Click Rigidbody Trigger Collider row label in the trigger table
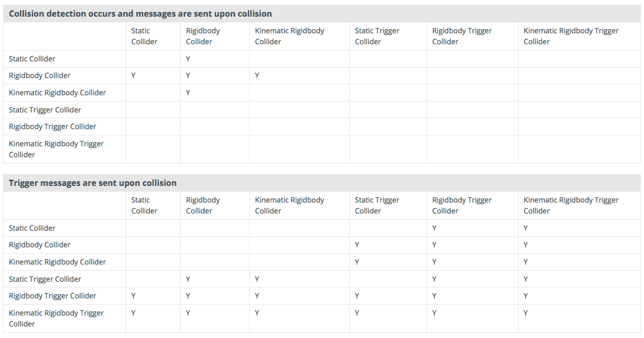The image size is (644, 338). tap(53, 296)
